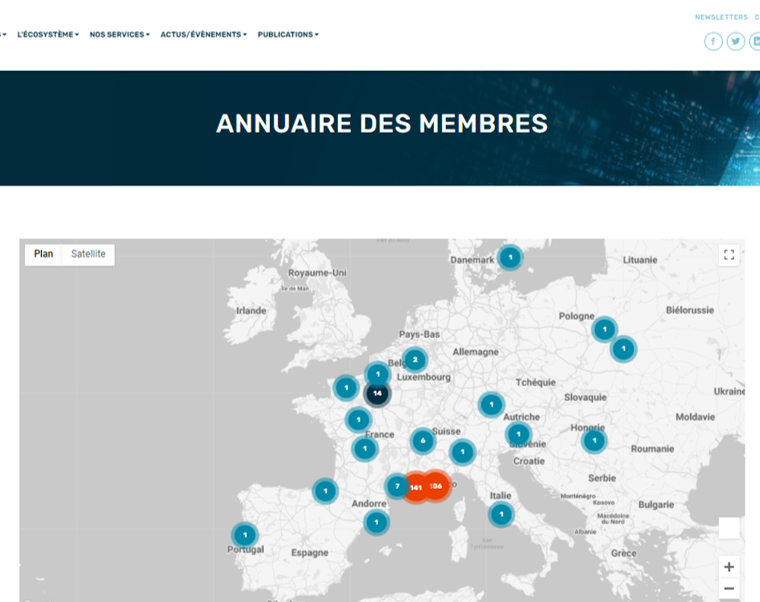Open the 2 cluster near Pays-Bas
The height and width of the screenshot is (602, 760).
pyautogui.click(x=414, y=360)
